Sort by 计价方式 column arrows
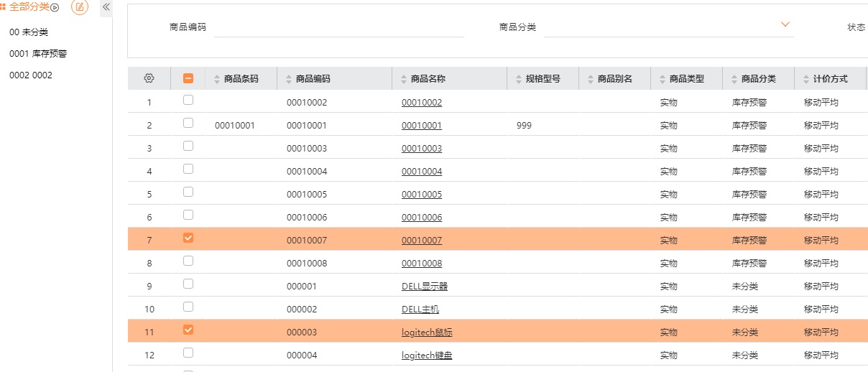Image resolution: width=868 pixels, height=372 pixels. (x=807, y=79)
